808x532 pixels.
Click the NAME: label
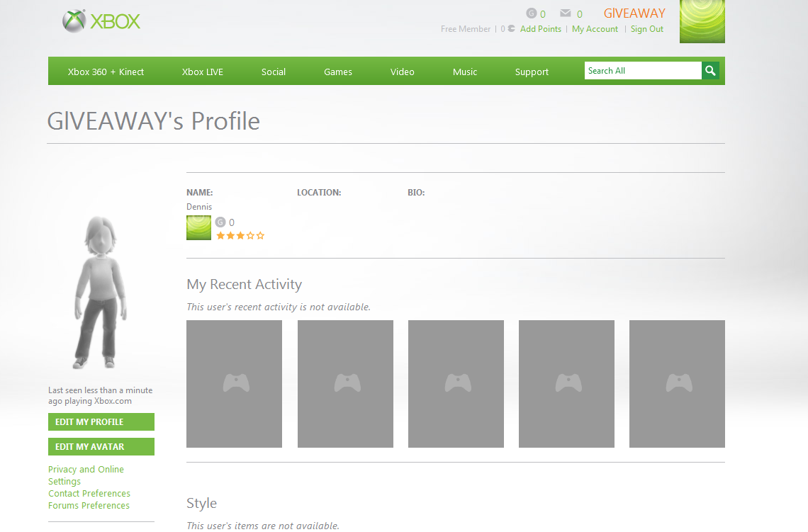[199, 193]
